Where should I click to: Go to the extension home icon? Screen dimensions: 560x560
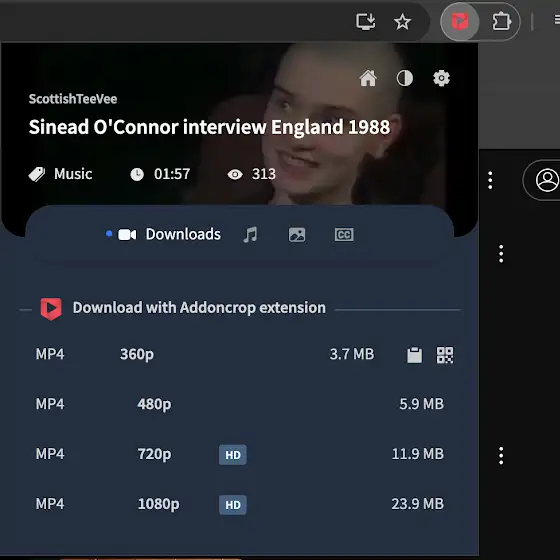pos(368,78)
